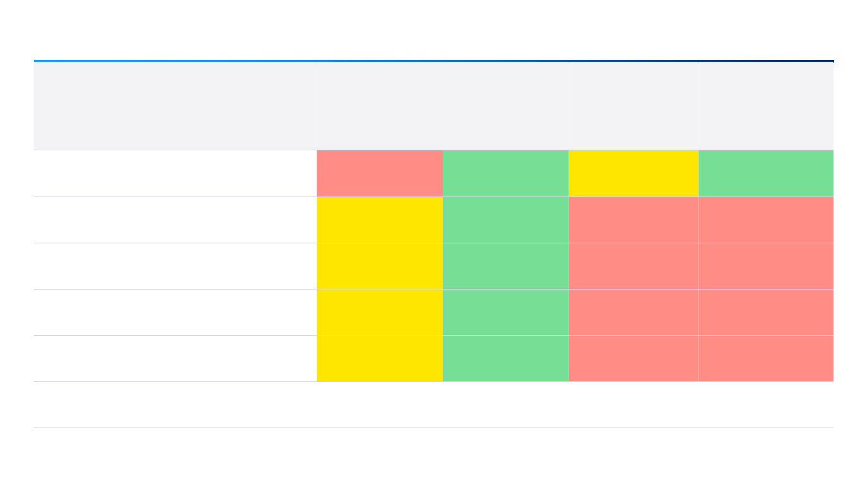
Task: Click the gray header above the rightmost column
Action: 766,106
